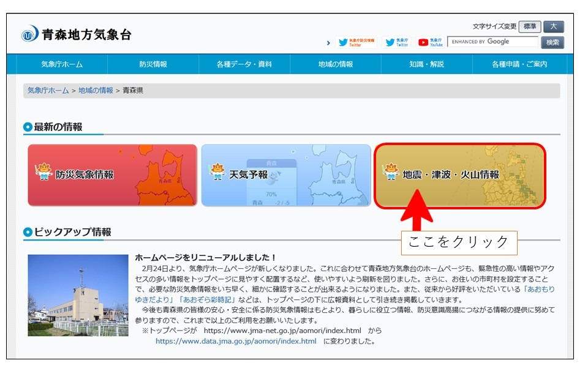Open the 気象庁 Twitter account icon

397,42
